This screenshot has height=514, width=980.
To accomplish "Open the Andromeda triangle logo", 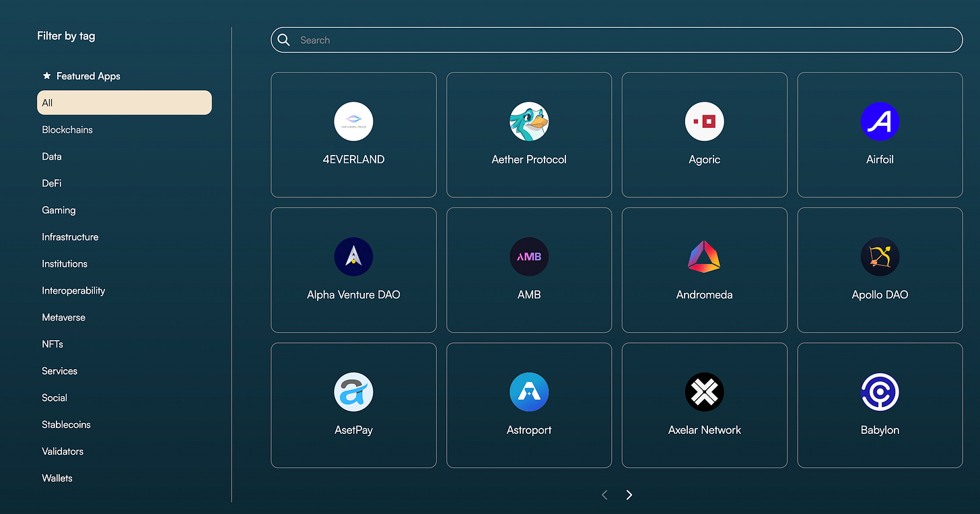I will [705, 257].
